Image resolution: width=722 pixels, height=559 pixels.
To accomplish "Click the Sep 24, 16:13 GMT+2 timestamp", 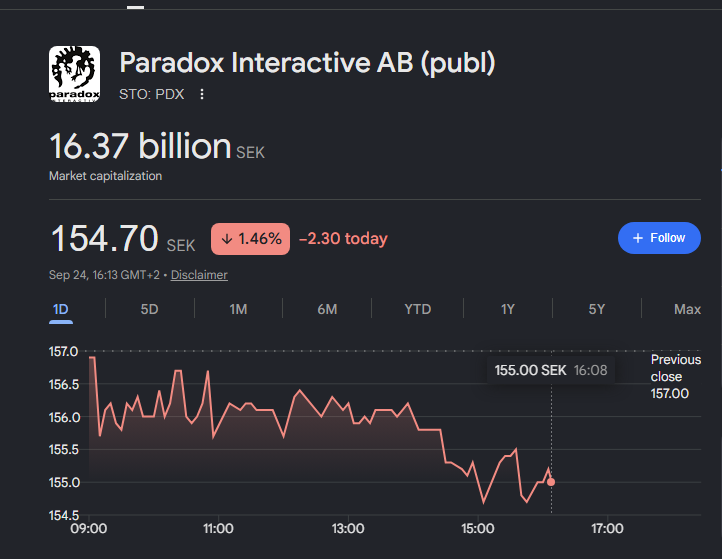I will (x=104, y=275).
